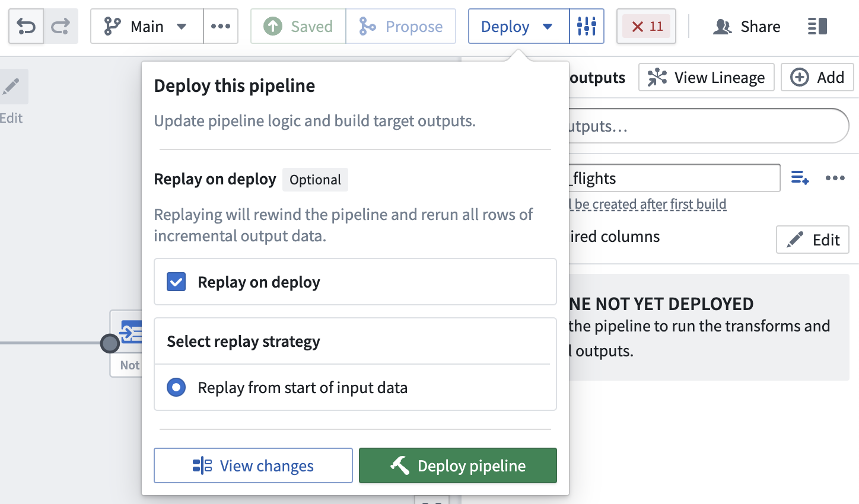Click the redo arrow icon
The image size is (859, 504).
click(x=61, y=26)
